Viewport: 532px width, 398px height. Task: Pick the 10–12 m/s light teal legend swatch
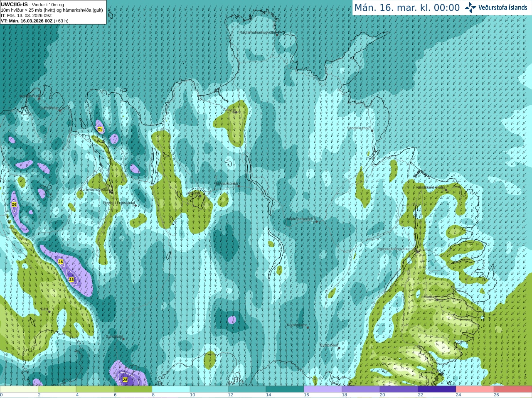(209, 389)
